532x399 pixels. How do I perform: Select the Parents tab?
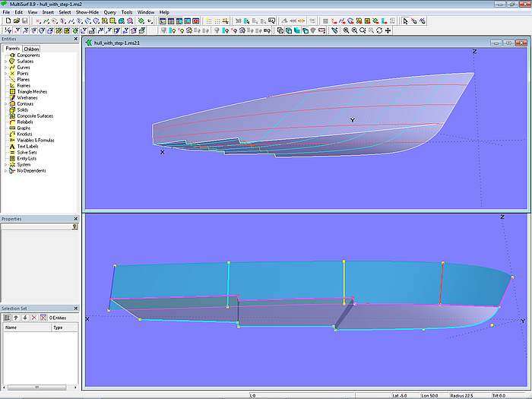point(12,49)
